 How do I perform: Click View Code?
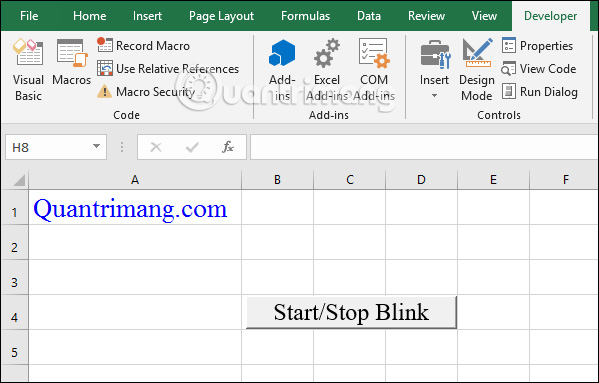click(x=539, y=69)
